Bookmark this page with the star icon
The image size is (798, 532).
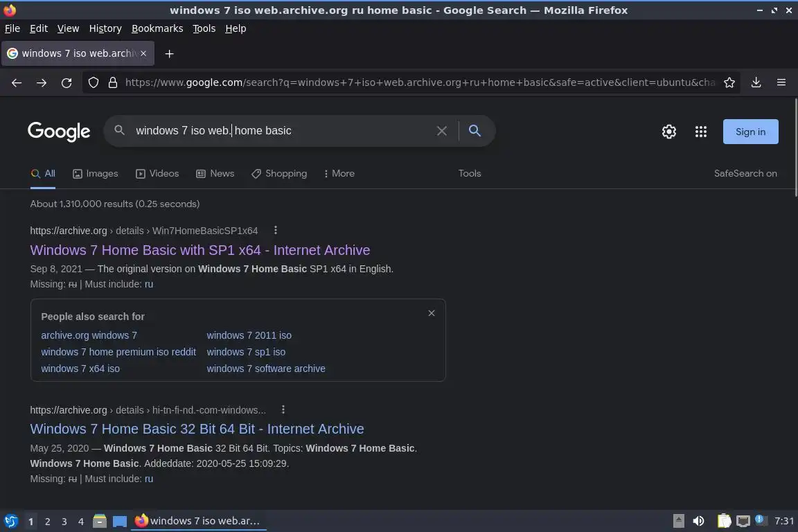[729, 82]
